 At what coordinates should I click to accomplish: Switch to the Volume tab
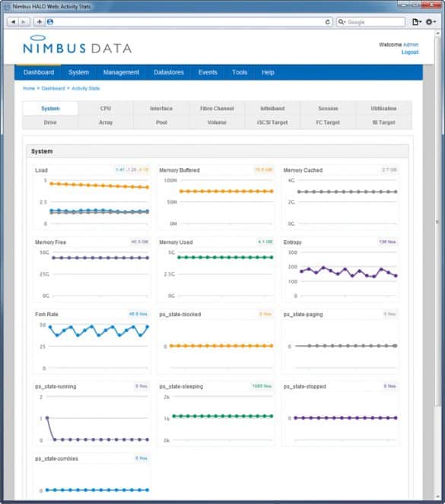[x=217, y=122]
